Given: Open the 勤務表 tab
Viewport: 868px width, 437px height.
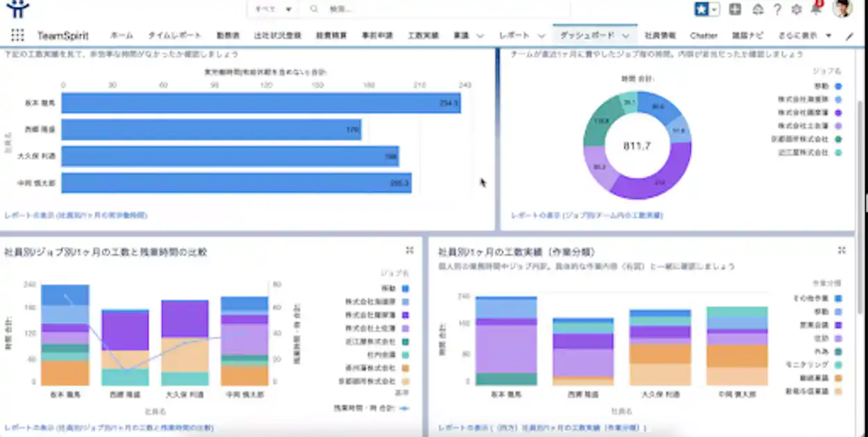Looking at the screenshot, I should [227, 35].
